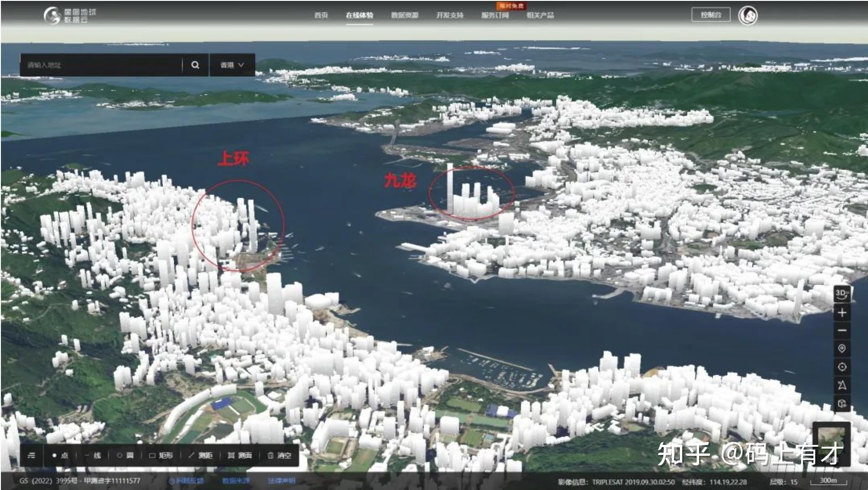Select the 测面 area measure tool
The width and height of the screenshot is (868, 490).
click(240, 455)
